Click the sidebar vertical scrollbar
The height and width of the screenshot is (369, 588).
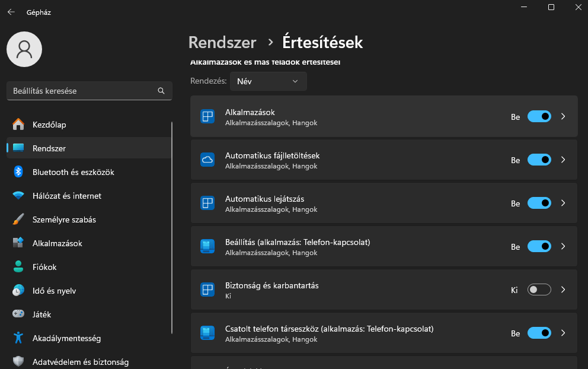pyautogui.click(x=172, y=227)
